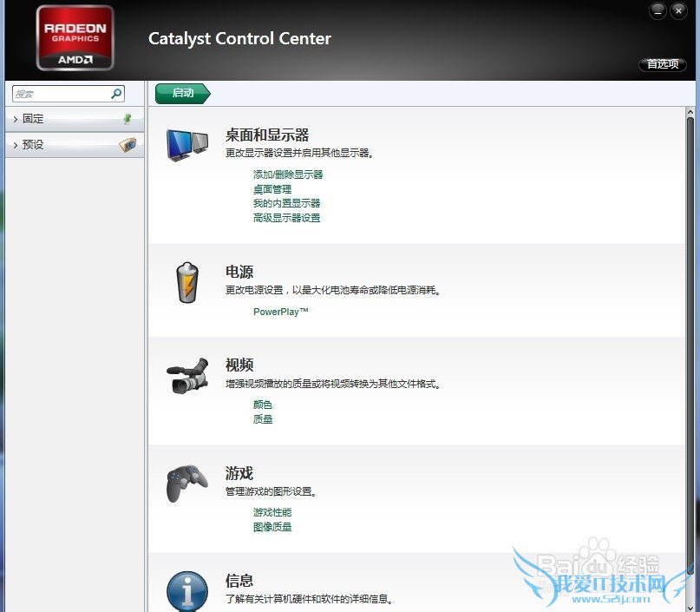Open the 桌面管理 link
The height and width of the screenshot is (612, 700).
tap(272, 189)
